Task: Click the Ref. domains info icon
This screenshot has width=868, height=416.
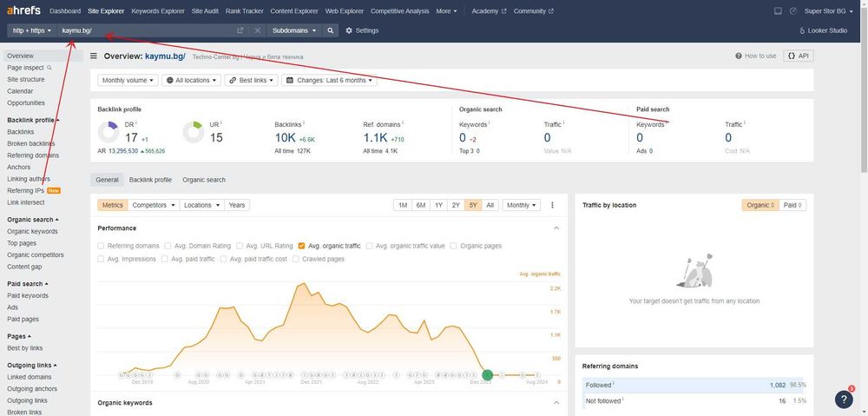Action: (x=403, y=122)
